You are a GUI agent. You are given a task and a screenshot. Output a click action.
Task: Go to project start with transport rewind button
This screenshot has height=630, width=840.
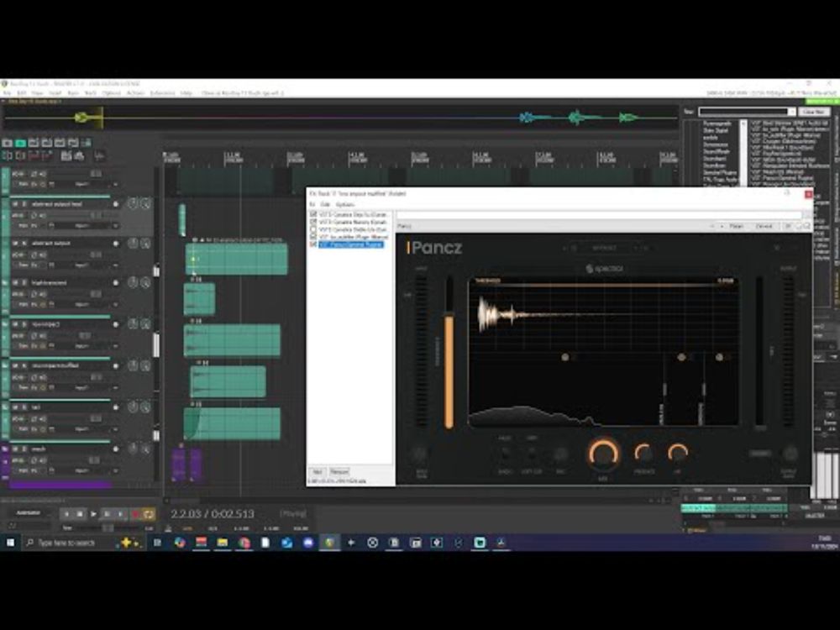point(66,514)
